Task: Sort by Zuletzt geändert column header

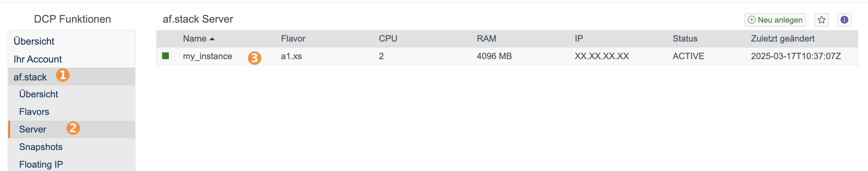Action: [783, 39]
